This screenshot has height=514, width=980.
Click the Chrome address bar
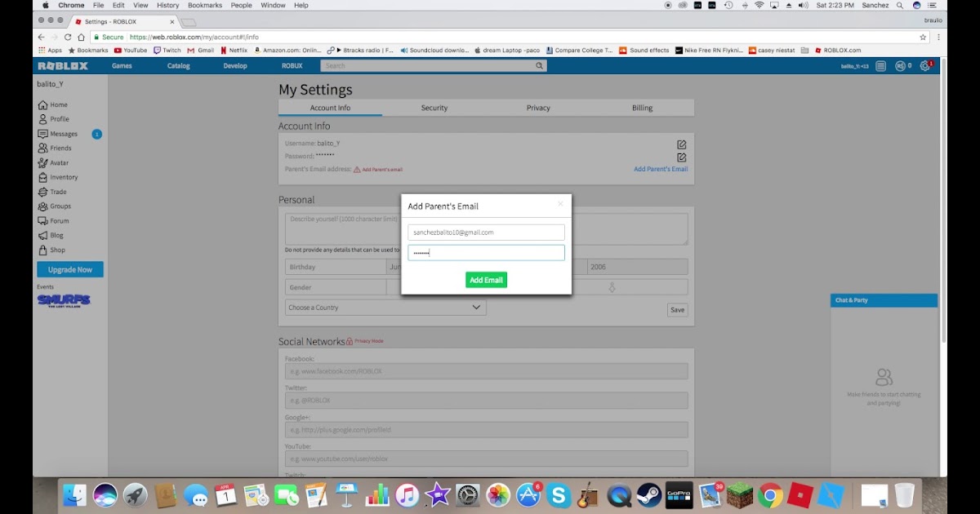coord(510,37)
